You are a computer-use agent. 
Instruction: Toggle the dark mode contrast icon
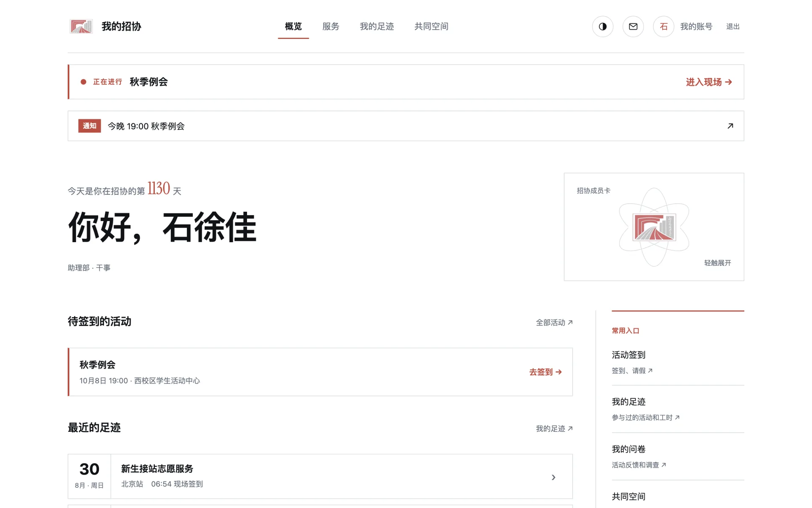click(x=603, y=27)
